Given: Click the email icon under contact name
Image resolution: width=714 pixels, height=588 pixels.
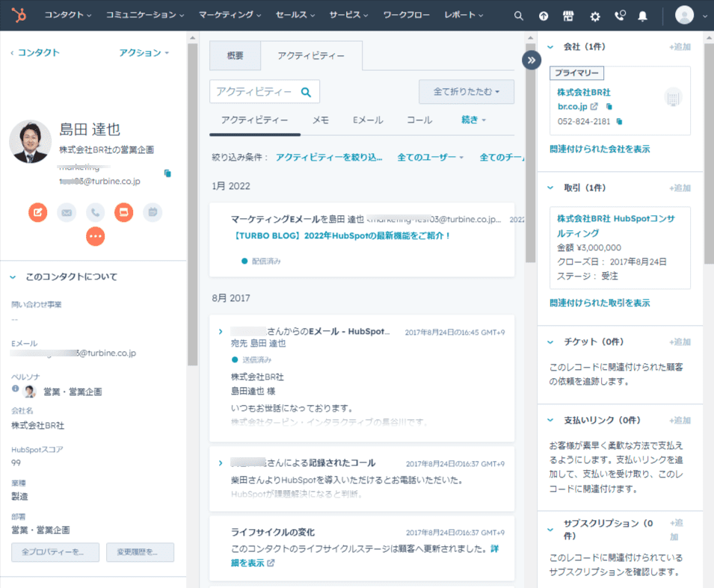Looking at the screenshot, I should (x=67, y=212).
